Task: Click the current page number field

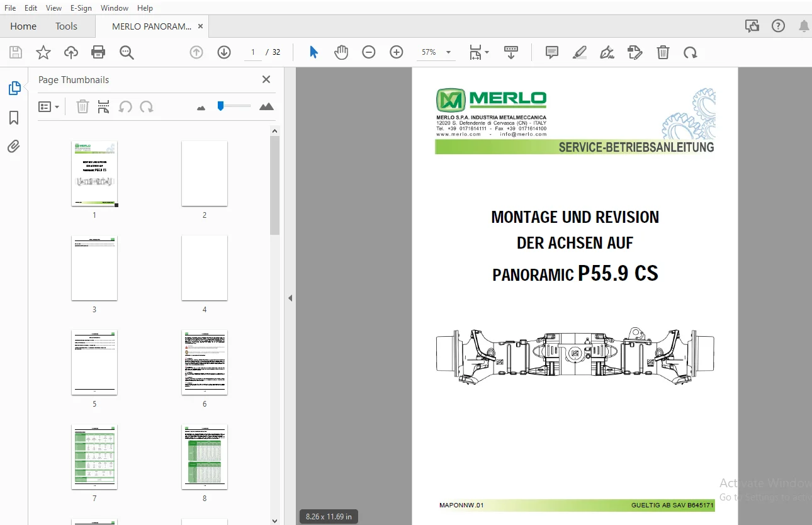Action: [253, 52]
